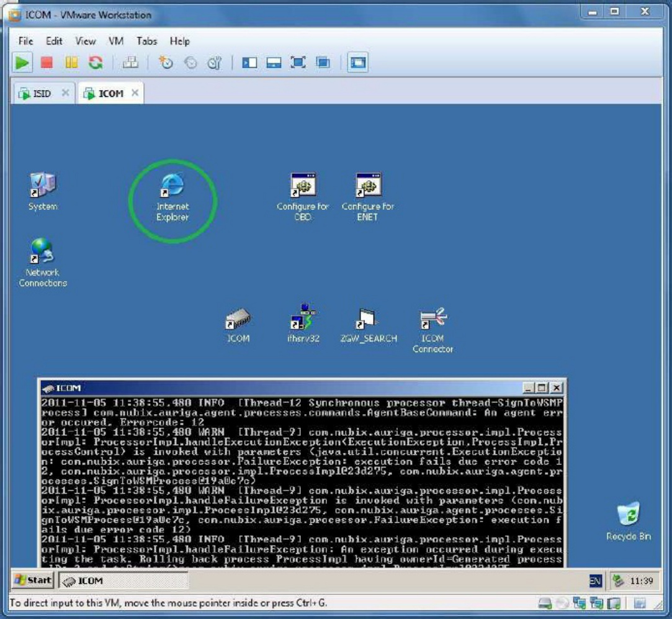Viewport: 672px width, 619px height.
Task: Select the Internet Explorer desktop icon
Action: tap(172, 197)
